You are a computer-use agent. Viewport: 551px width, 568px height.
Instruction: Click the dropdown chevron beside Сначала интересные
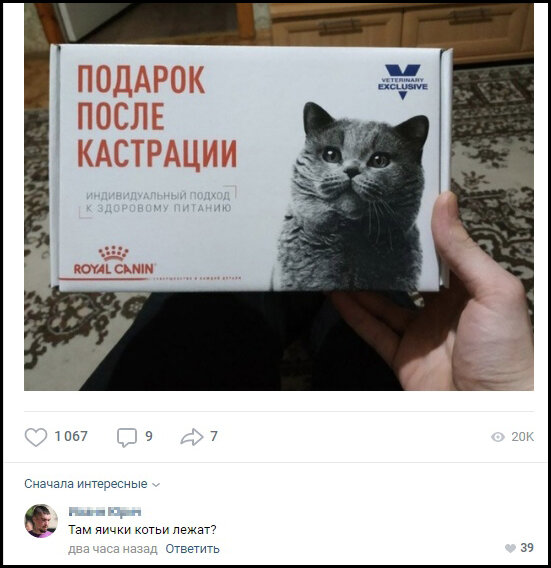[x=156, y=485]
